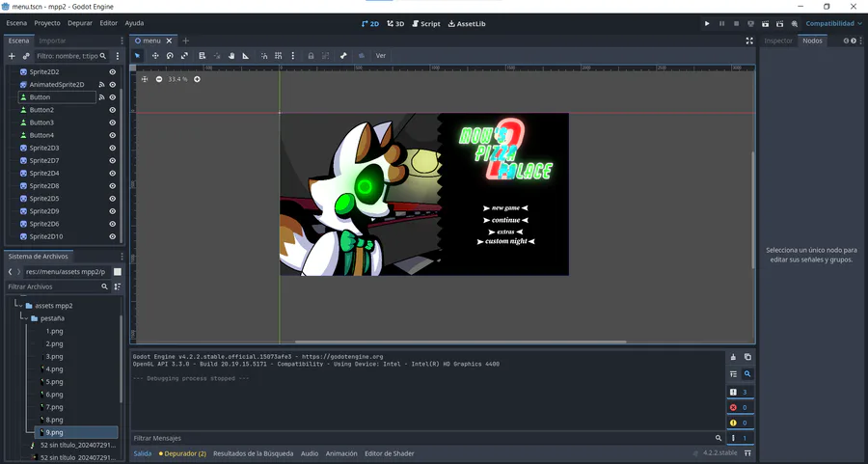Screen dimensions: 868x464
Task: Lock the selected node with padlock icon
Action: coord(312,55)
